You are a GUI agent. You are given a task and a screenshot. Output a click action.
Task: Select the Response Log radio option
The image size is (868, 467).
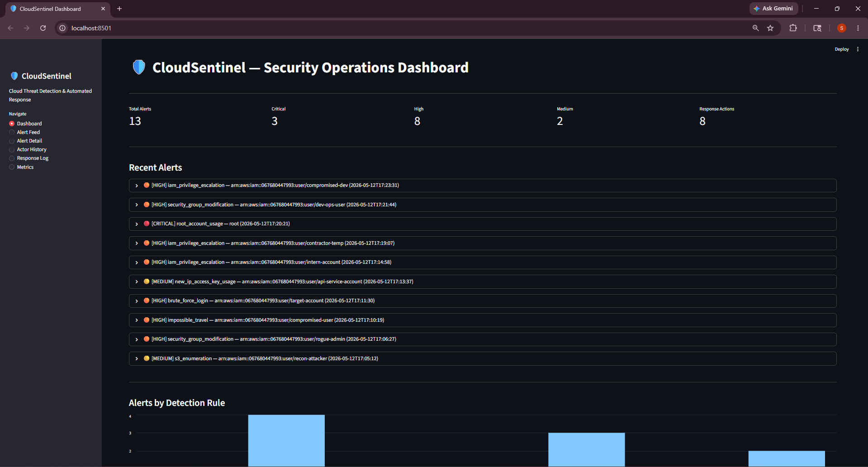[x=28, y=158]
